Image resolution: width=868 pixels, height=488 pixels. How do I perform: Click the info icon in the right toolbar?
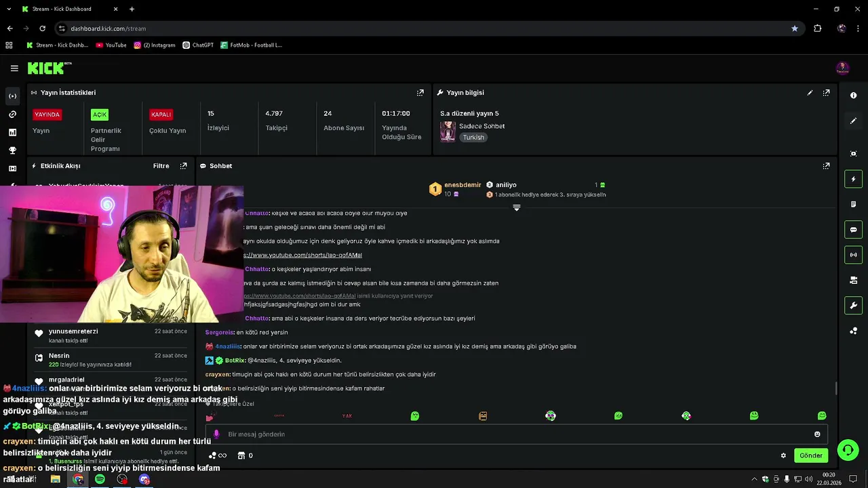854,96
